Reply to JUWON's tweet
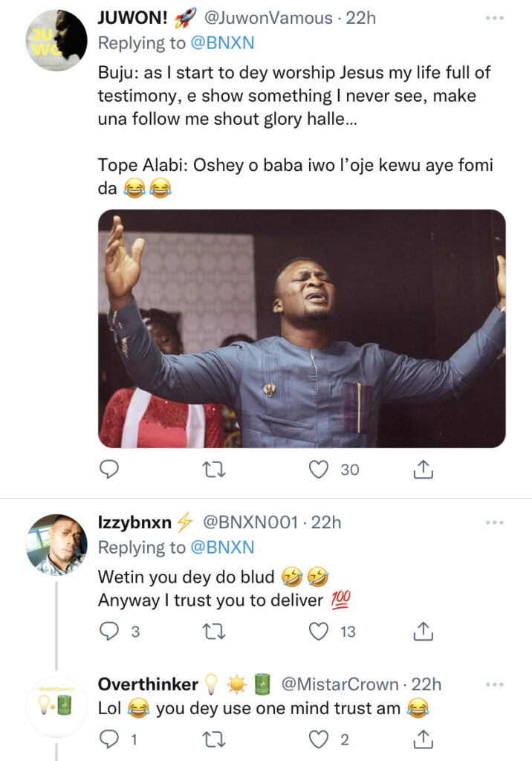Screen dimensions: 532x761 (109, 469)
